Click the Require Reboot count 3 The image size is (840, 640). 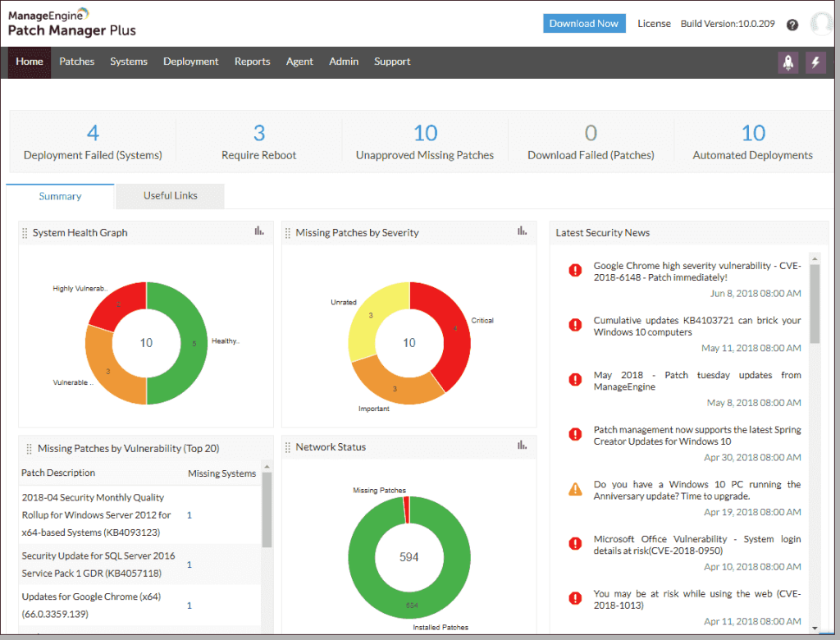(259, 133)
